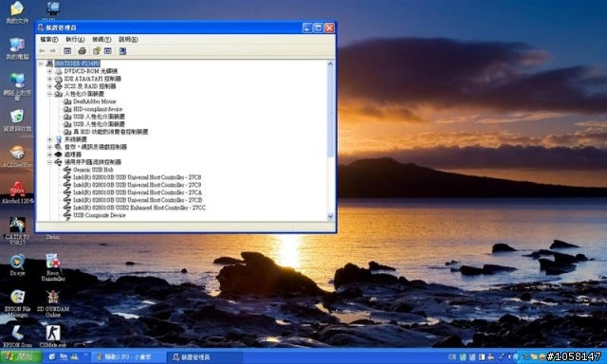Select Generic USB Hub entry

(x=93, y=170)
